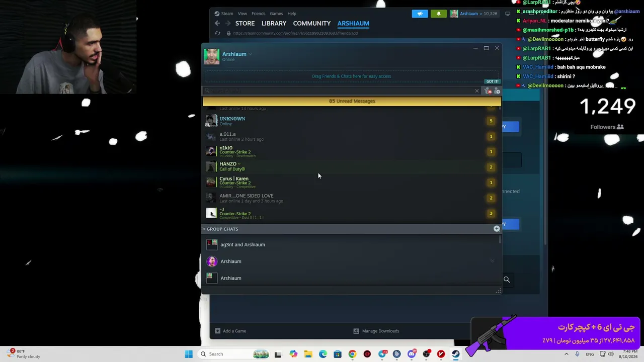The height and width of the screenshot is (362, 644).
Task: Open chat with HANZO
Action: point(351,167)
